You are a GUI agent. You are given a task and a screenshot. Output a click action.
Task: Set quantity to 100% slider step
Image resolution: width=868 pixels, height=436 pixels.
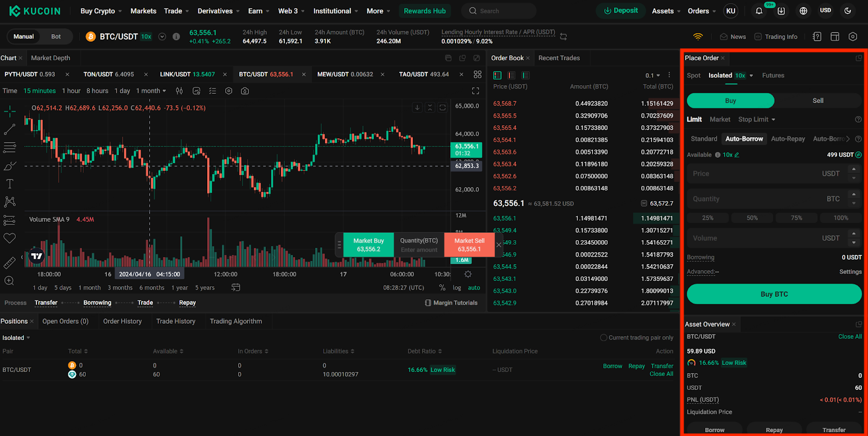841,218
